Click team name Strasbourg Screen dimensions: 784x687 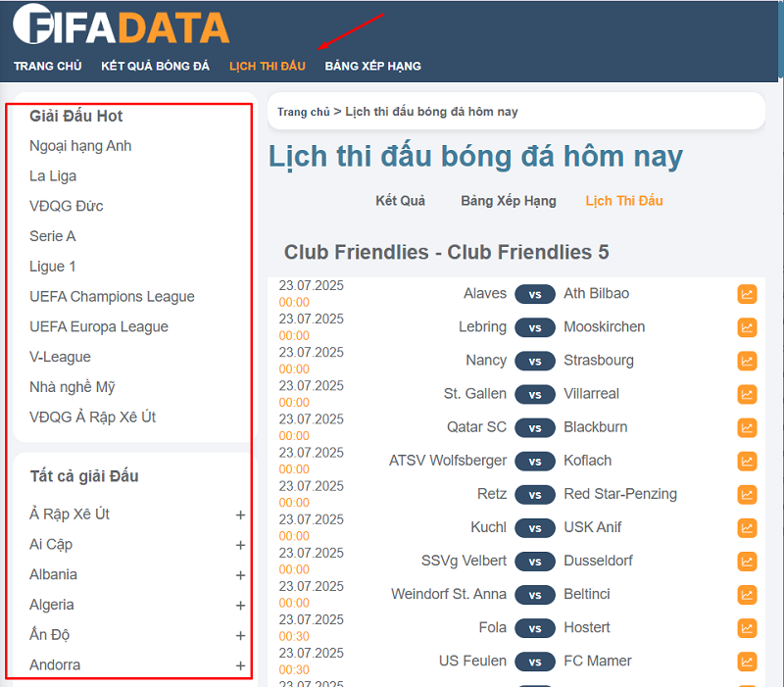click(x=599, y=361)
